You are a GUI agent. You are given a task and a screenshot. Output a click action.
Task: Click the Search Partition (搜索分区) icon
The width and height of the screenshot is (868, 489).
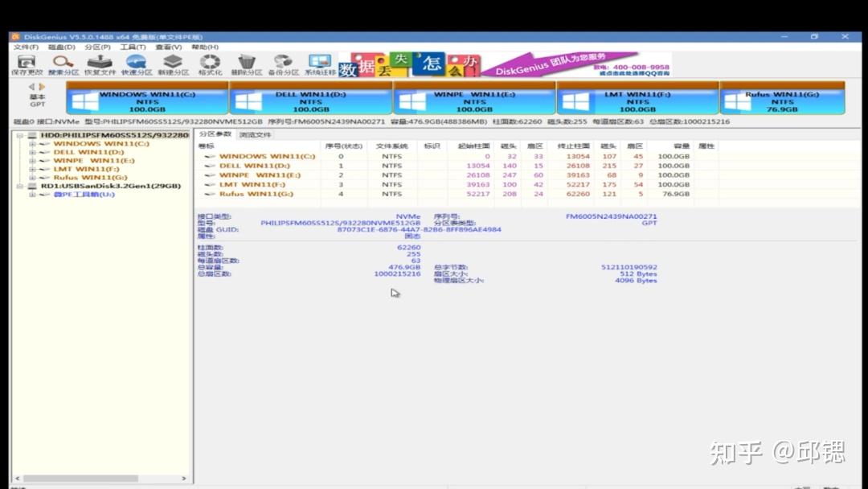coord(63,64)
